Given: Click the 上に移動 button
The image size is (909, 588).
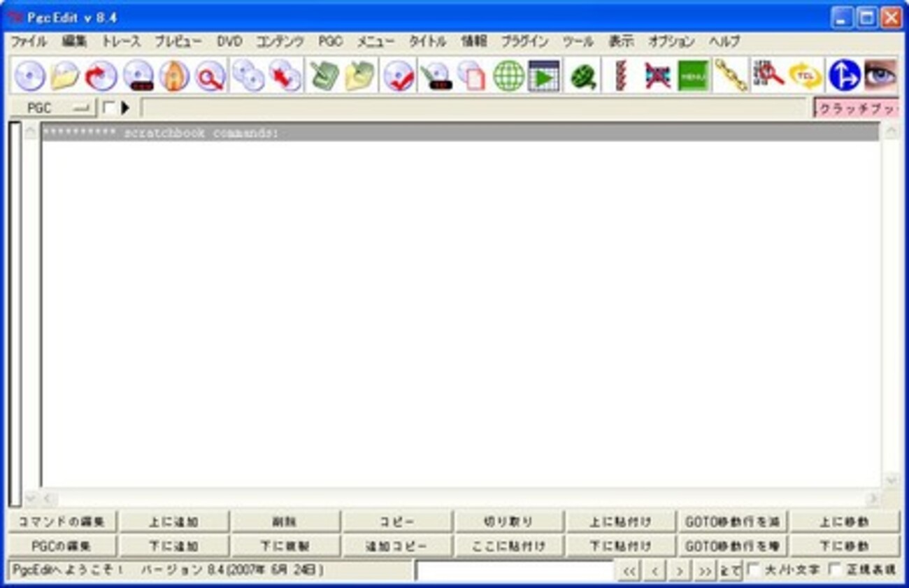Looking at the screenshot, I should pyautogui.click(x=845, y=522).
